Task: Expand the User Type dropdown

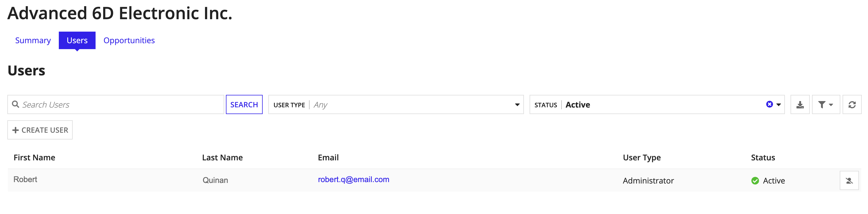Action: click(x=517, y=105)
